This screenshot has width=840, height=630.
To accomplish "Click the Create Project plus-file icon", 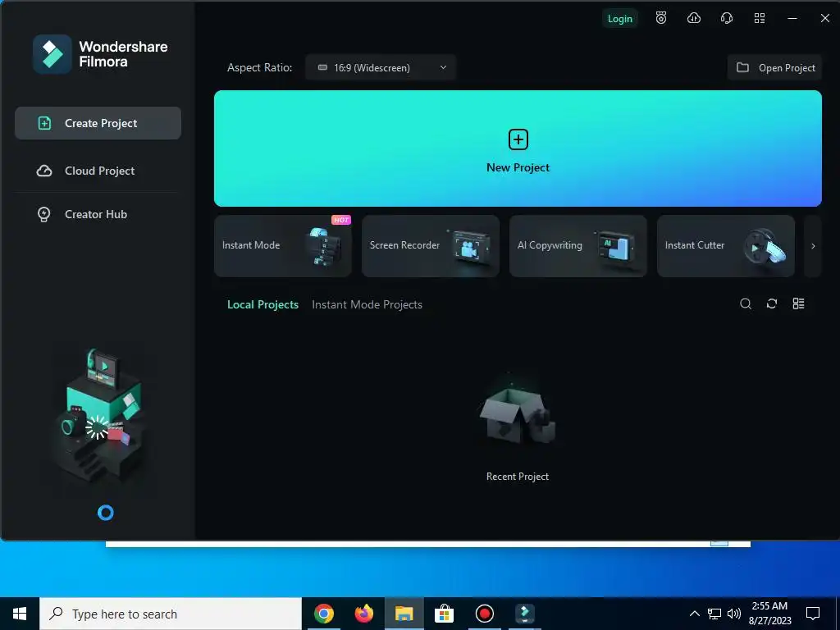I will (44, 123).
